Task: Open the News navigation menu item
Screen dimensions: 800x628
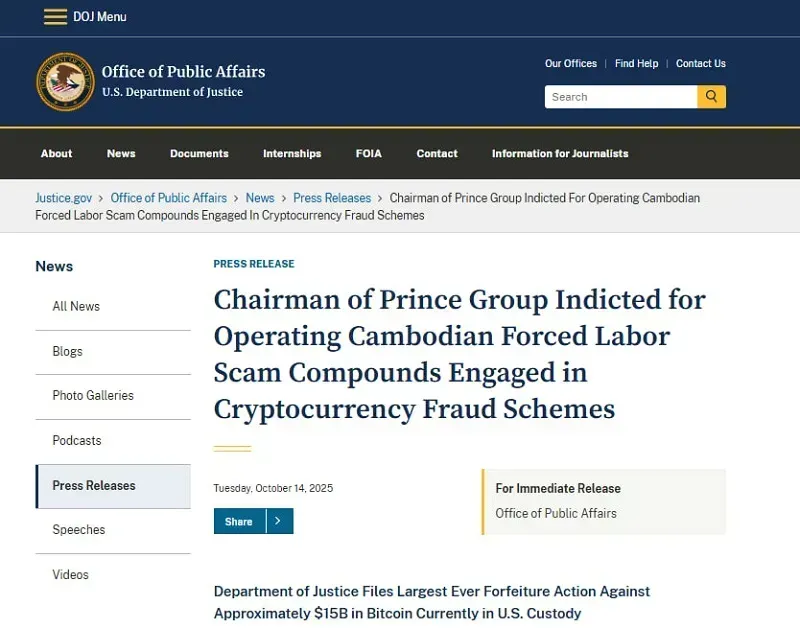Action: pos(121,154)
